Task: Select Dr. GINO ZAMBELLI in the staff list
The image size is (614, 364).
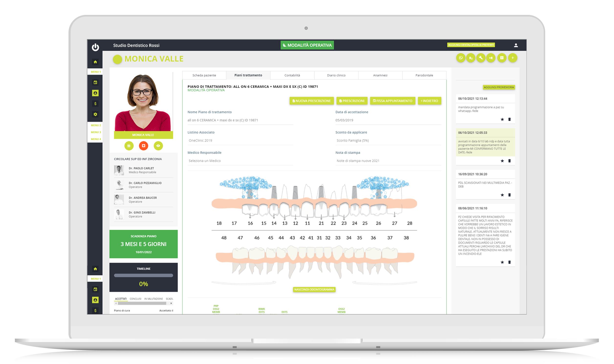Action: (144, 214)
